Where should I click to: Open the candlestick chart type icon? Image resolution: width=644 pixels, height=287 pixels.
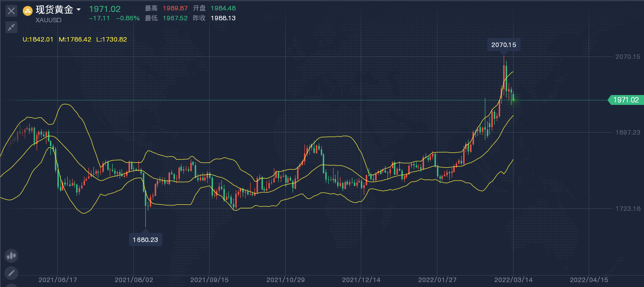tap(11, 256)
